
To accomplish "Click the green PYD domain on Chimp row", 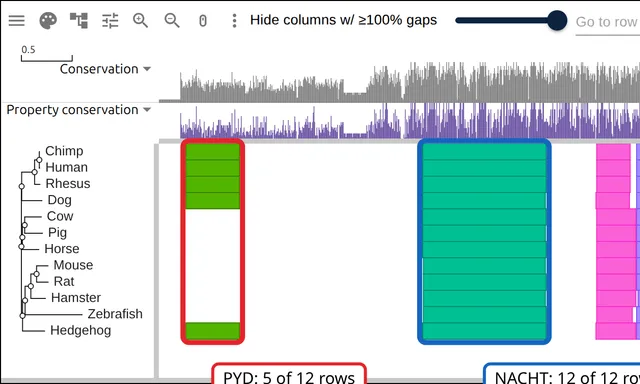I will click(213, 151).
